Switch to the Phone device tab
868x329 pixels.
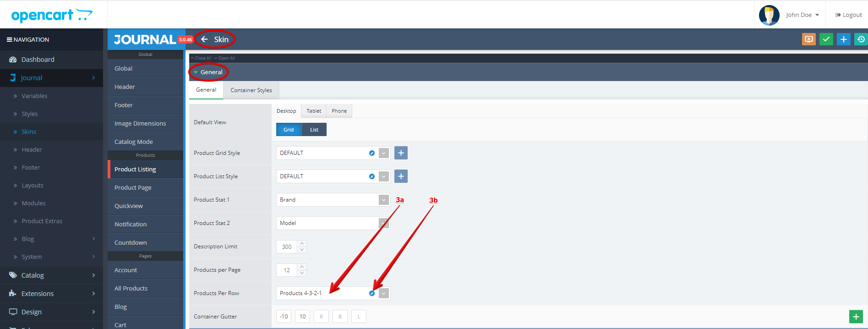(x=339, y=111)
